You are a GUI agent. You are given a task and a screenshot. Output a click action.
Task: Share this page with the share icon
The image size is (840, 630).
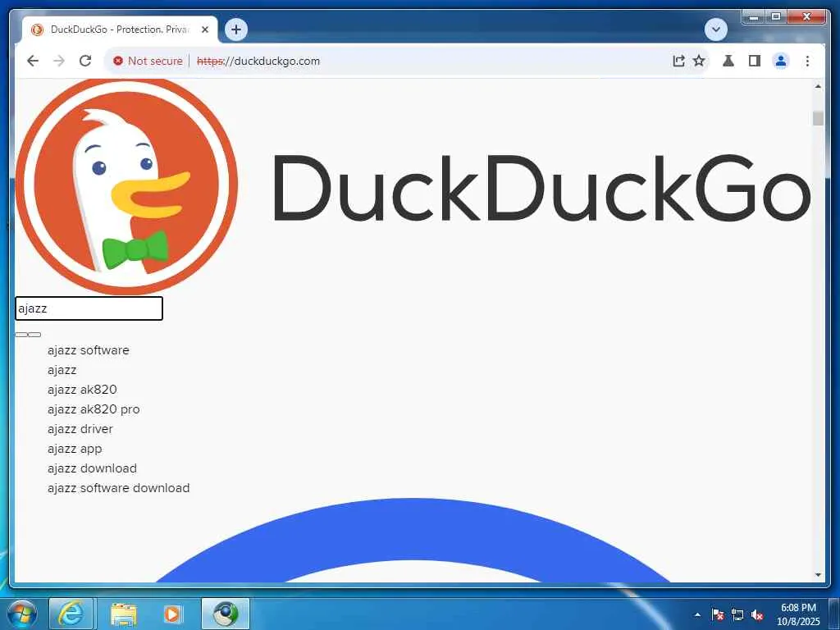[678, 61]
